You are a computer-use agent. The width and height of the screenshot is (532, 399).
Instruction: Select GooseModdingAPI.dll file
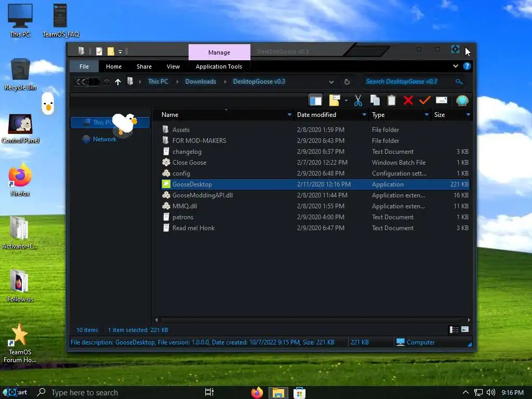[202, 195]
